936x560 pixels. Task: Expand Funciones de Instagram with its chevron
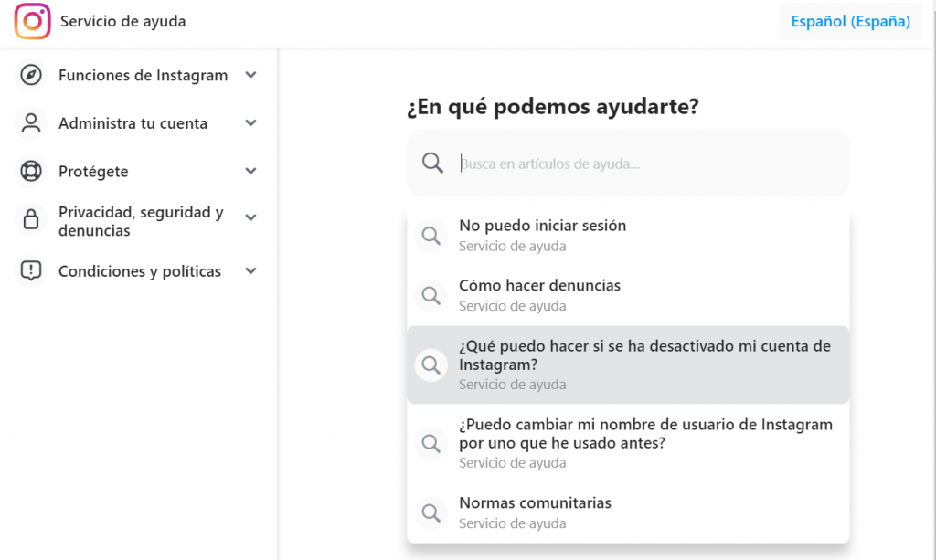tap(251, 75)
